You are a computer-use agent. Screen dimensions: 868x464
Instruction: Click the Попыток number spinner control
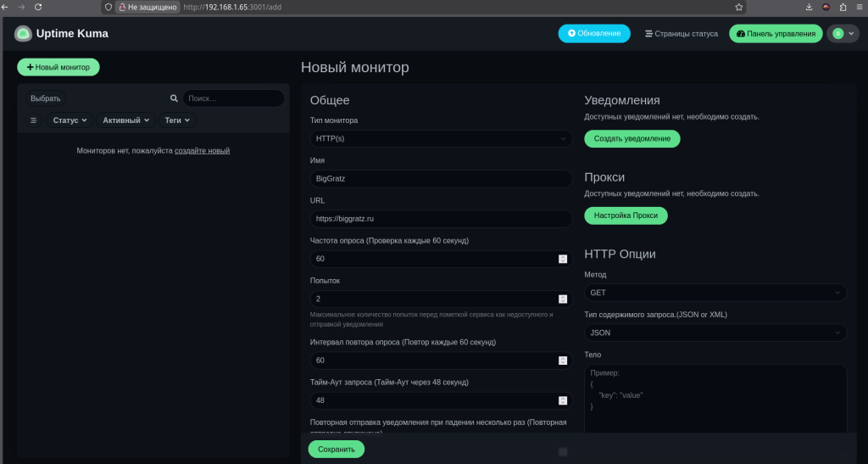click(x=562, y=299)
